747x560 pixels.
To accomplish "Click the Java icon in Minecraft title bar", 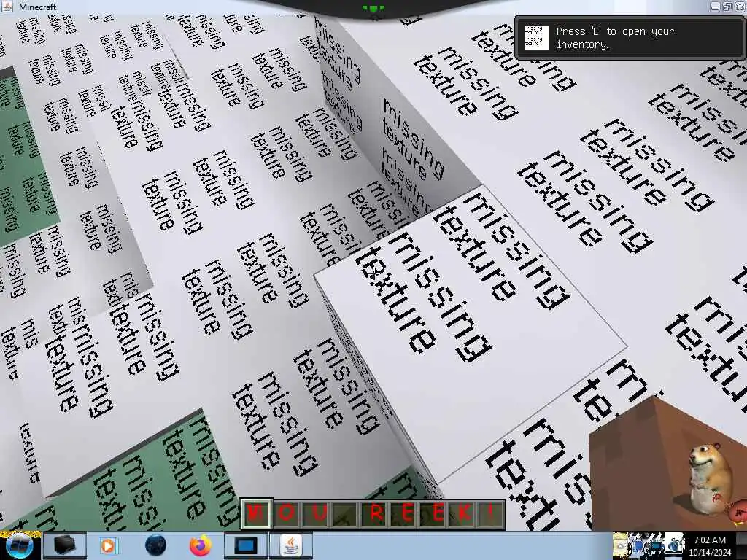I will 7,7.
